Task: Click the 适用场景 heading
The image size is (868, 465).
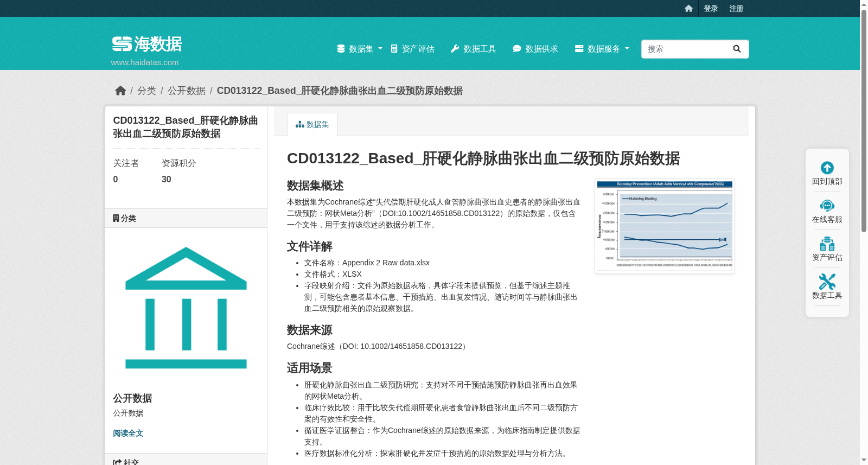Action: point(310,368)
